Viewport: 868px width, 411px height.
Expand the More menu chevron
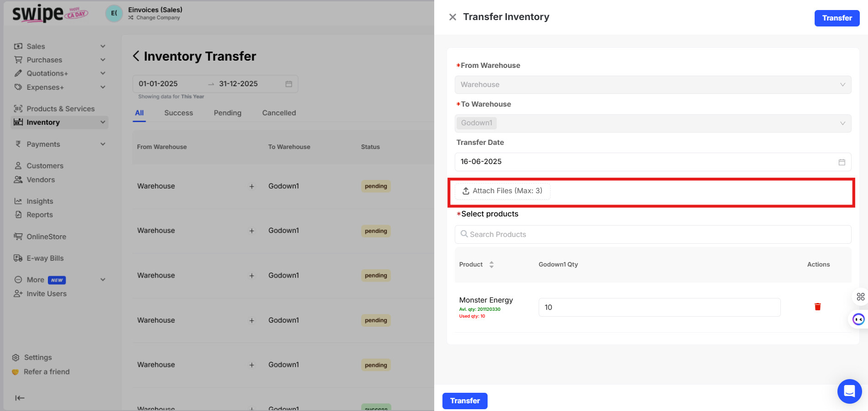point(103,280)
